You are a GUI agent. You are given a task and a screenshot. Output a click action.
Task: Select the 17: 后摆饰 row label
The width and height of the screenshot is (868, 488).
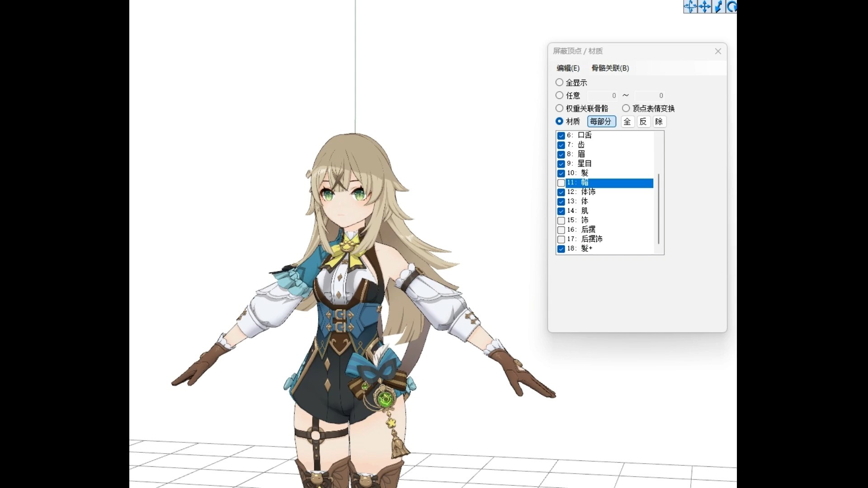click(x=585, y=239)
